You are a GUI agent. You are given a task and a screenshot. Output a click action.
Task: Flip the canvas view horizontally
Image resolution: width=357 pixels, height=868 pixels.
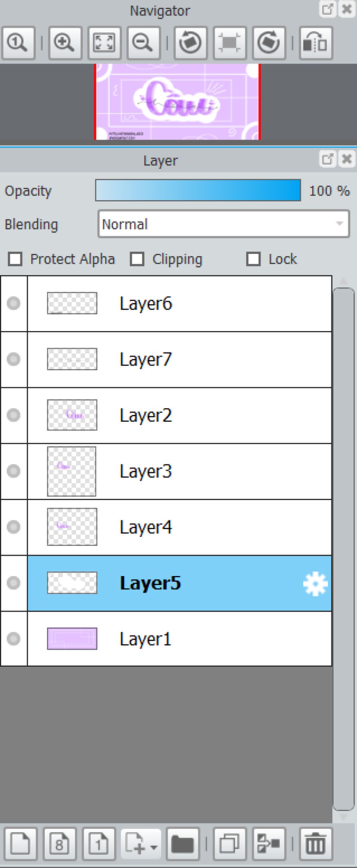click(316, 43)
